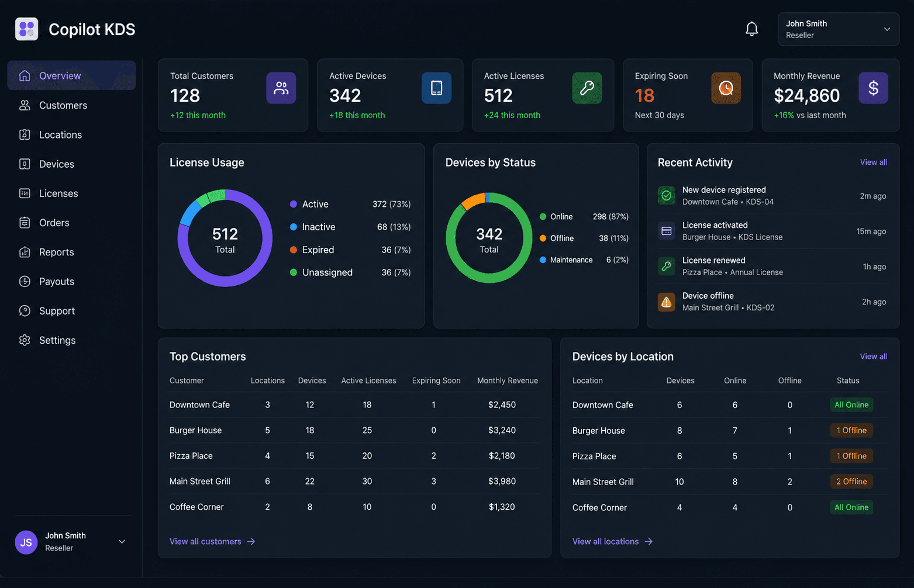The image size is (914, 588).
Task: Click the Inactive legend entry
Action: [x=350, y=227]
